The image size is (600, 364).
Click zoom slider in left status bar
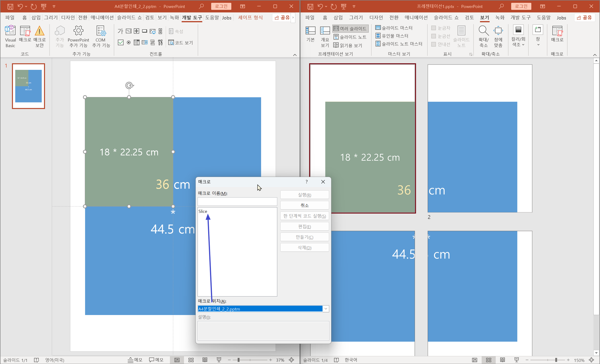click(239, 360)
